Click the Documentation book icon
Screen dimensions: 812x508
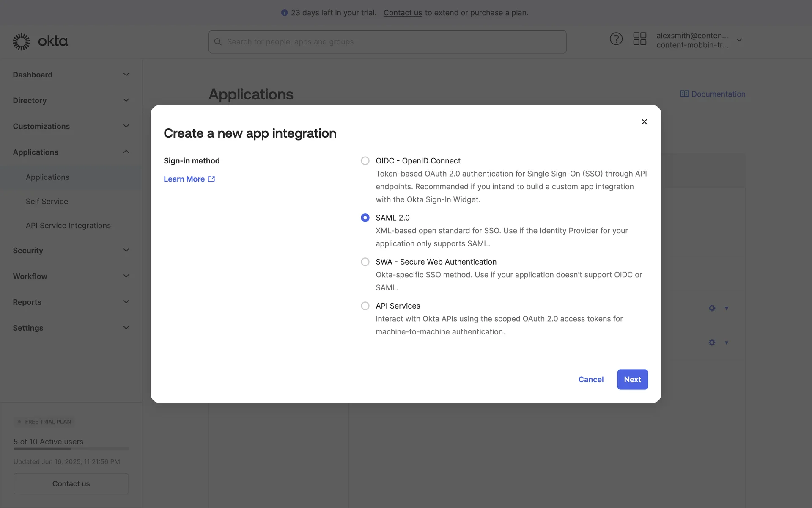(x=684, y=94)
